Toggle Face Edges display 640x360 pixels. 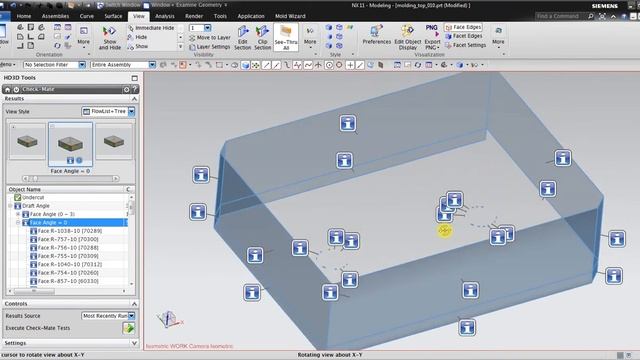point(463,27)
